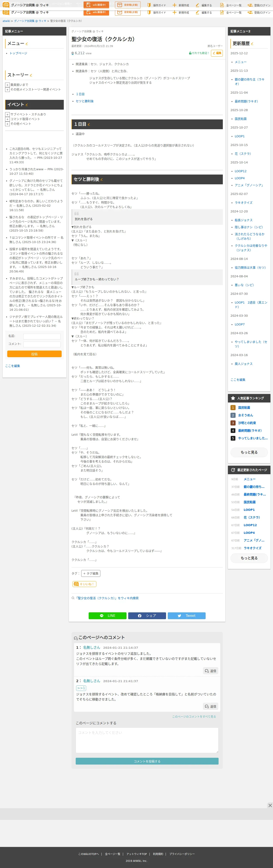Open トップページ link in the left menu
Screen dimensions: 273x868
(18, 54)
